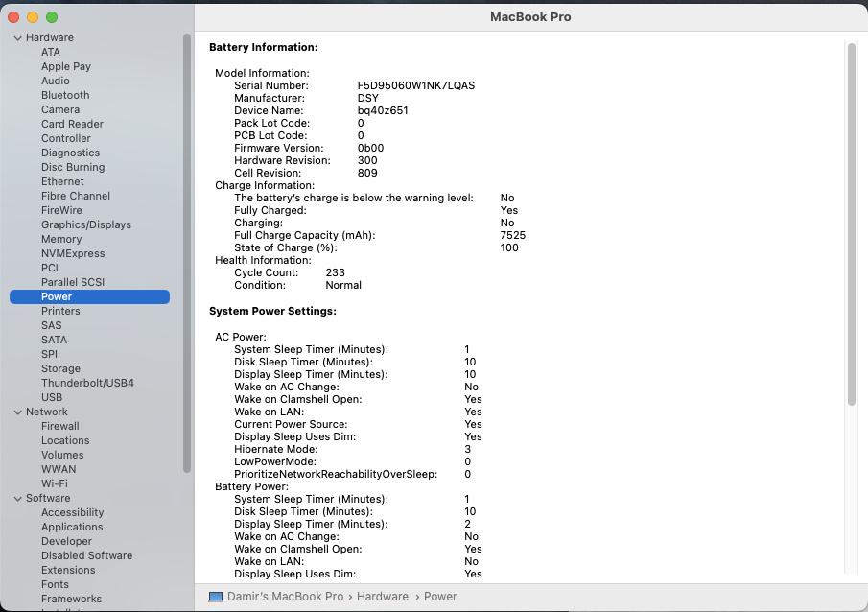Click the main content vertical scrollbar
Image resolution: width=868 pixels, height=612 pixels.
tap(851, 225)
